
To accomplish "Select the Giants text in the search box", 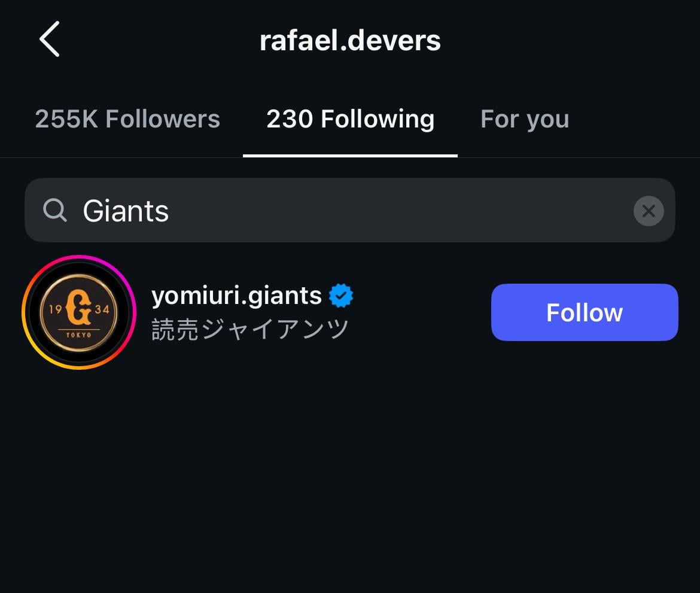I will point(126,210).
